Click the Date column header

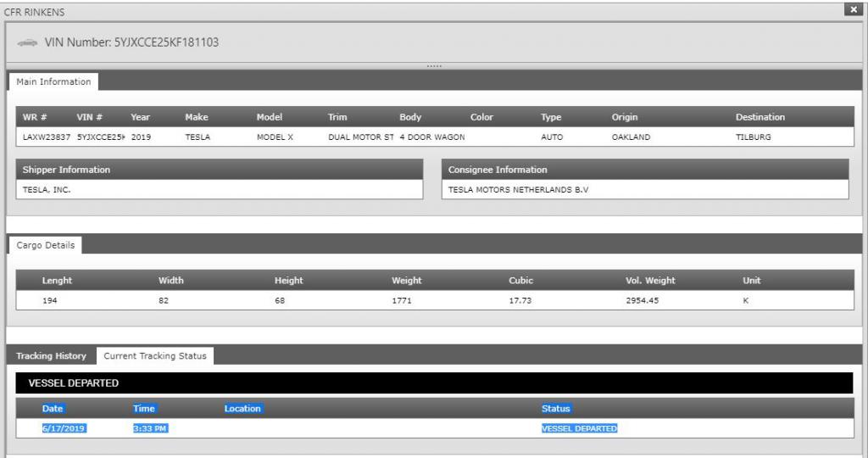53,408
